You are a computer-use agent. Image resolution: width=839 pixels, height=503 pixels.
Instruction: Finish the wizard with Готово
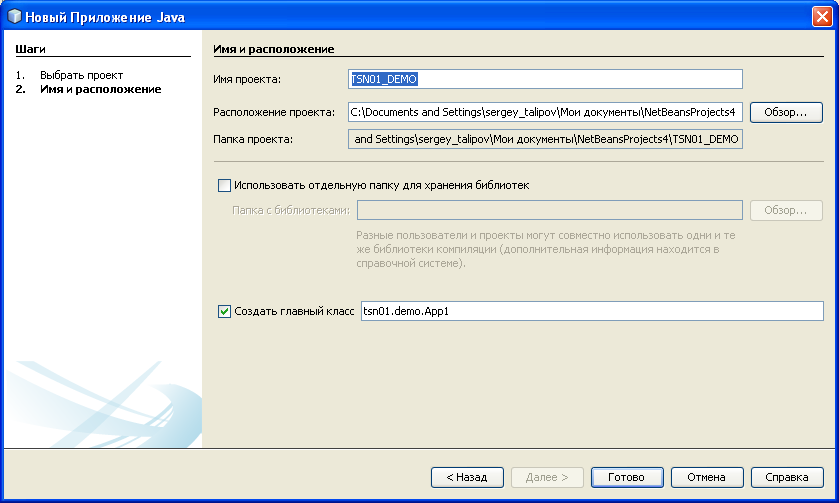pos(627,477)
